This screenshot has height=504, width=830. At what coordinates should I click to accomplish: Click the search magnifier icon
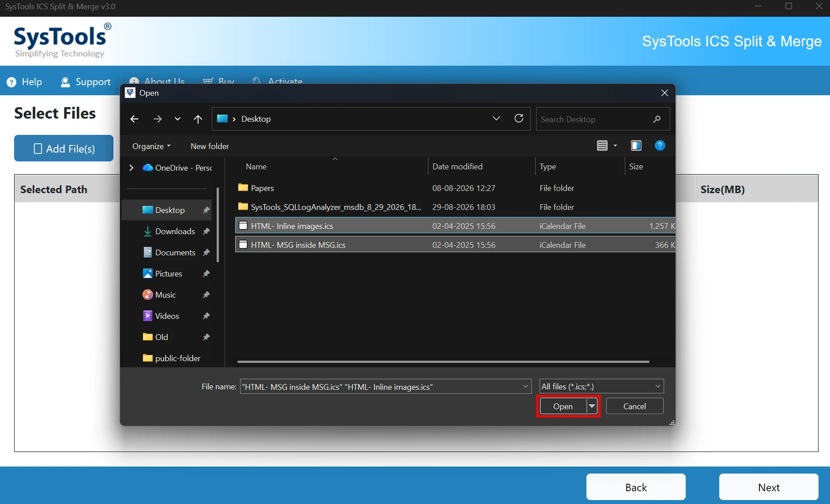[657, 119]
